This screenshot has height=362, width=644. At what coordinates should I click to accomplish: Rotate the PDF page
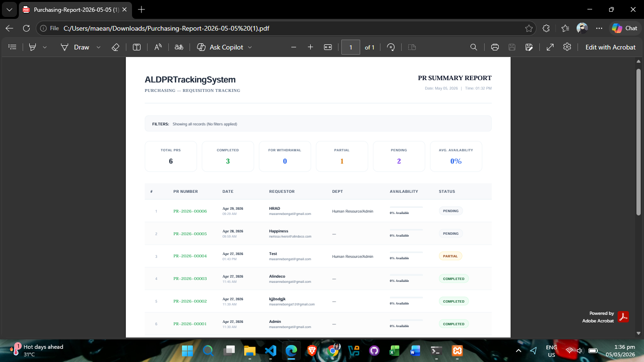click(391, 47)
